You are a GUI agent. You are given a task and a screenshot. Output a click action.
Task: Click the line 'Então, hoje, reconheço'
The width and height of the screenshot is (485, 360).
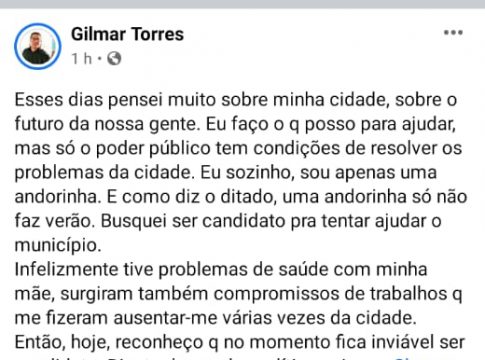[240, 342]
